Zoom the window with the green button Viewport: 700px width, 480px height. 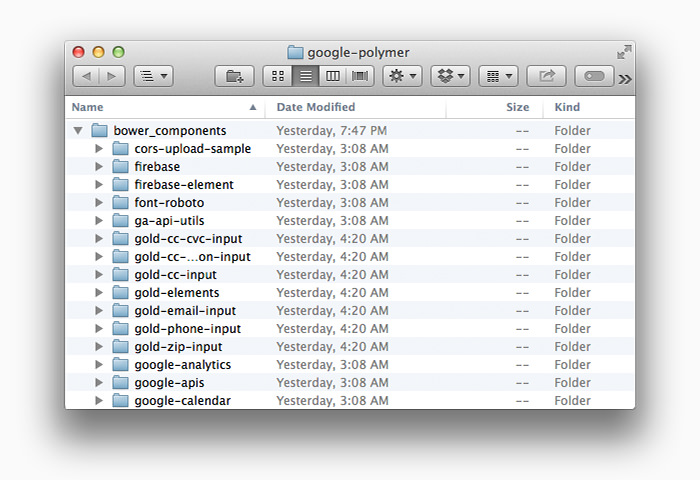click(x=118, y=52)
